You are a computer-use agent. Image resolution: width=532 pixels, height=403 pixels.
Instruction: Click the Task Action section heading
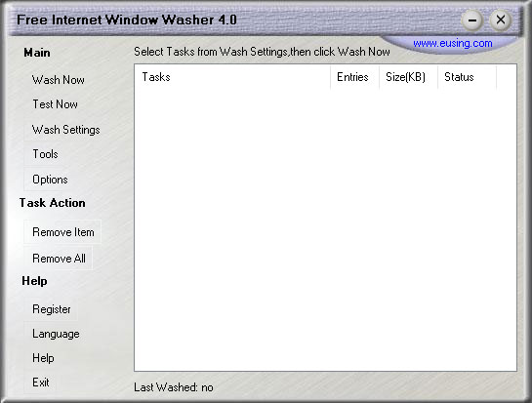click(53, 203)
